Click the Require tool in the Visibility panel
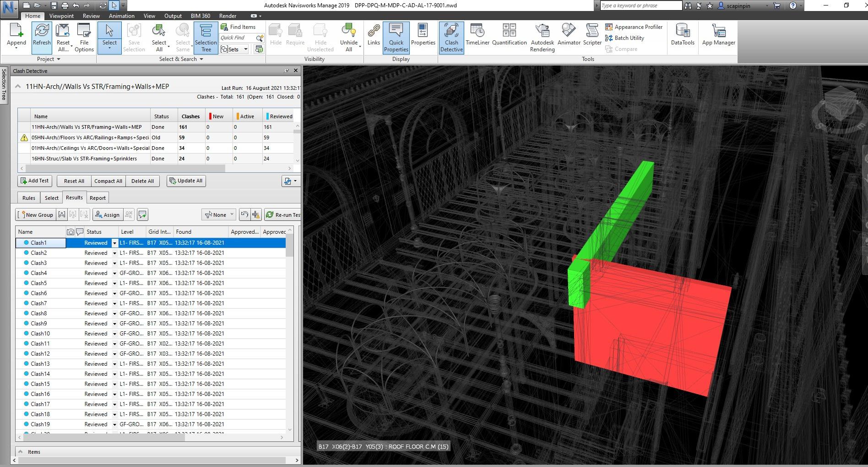868x467 pixels. pyautogui.click(x=295, y=36)
